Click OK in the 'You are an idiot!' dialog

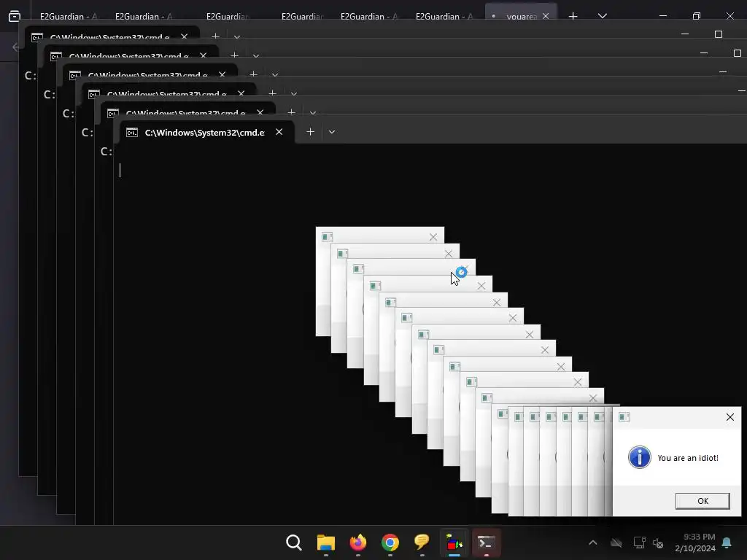[x=703, y=500]
